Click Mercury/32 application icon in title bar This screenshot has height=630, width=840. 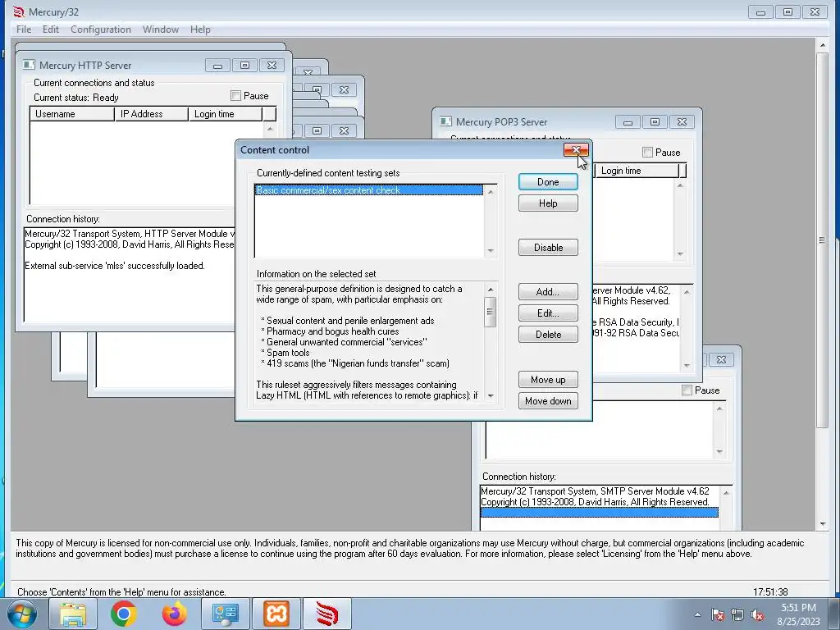pyautogui.click(x=19, y=11)
